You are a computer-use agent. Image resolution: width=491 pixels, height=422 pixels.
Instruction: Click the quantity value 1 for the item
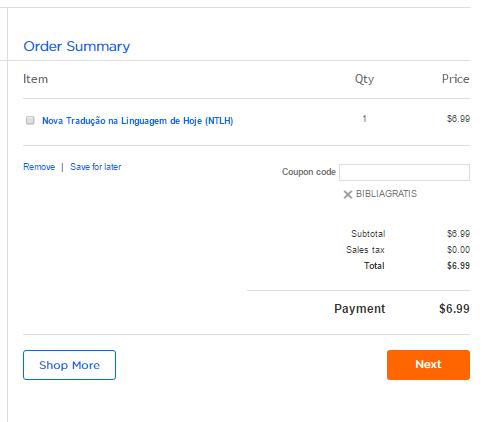coord(365,119)
